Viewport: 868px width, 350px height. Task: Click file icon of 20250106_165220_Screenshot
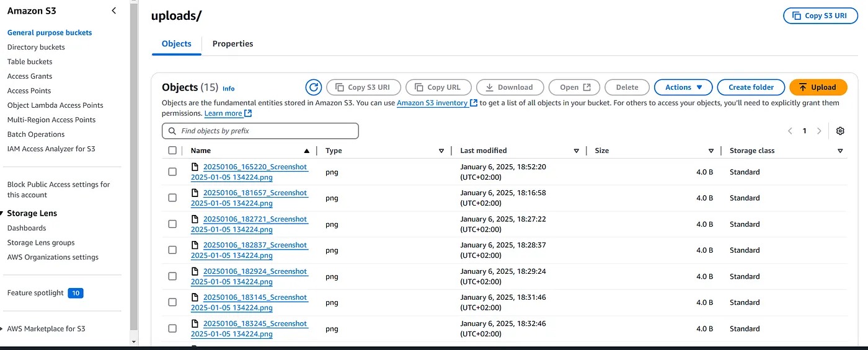195,167
